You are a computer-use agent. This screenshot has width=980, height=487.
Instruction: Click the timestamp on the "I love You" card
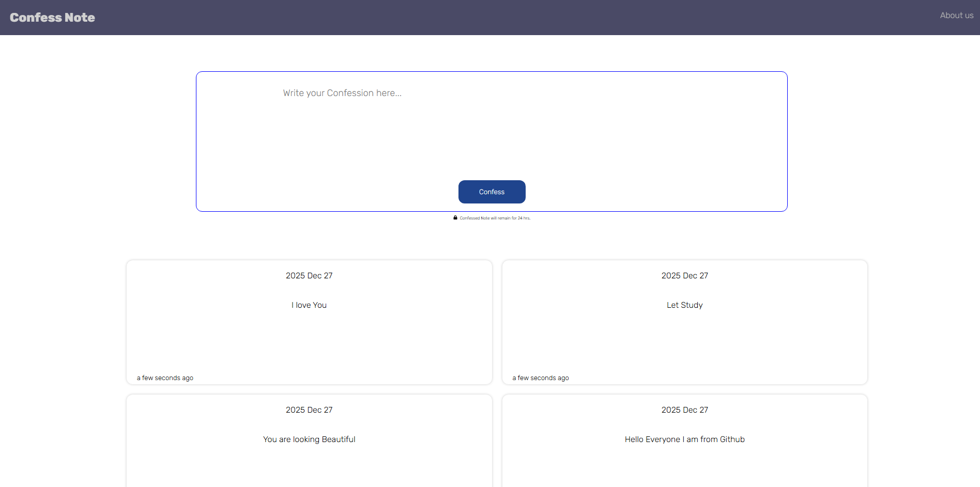pyautogui.click(x=165, y=378)
